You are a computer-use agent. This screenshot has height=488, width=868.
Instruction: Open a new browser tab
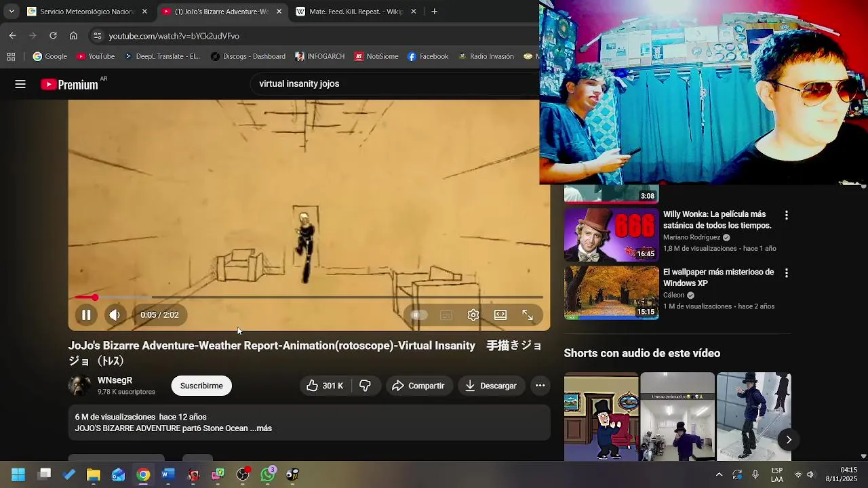[434, 12]
